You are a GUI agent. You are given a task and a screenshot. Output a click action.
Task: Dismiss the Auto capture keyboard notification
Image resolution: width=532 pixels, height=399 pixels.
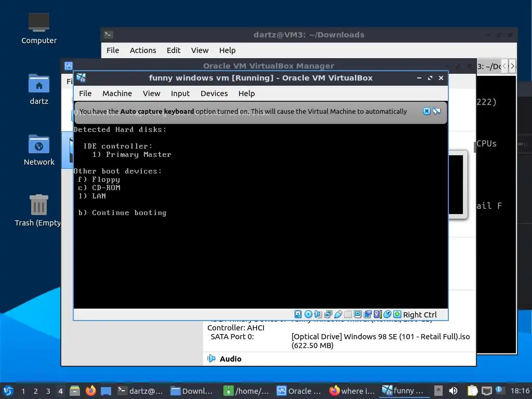pos(427,111)
